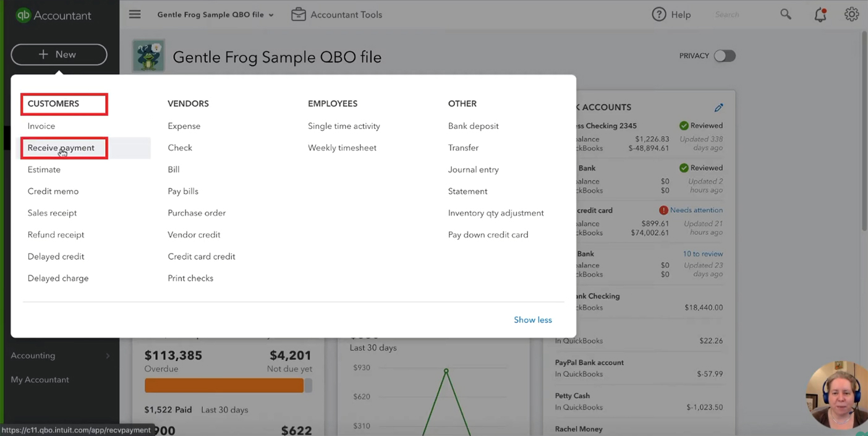This screenshot has height=436, width=868.
Task: Click the presenter webcam thumbnail
Action: pyautogui.click(x=836, y=395)
